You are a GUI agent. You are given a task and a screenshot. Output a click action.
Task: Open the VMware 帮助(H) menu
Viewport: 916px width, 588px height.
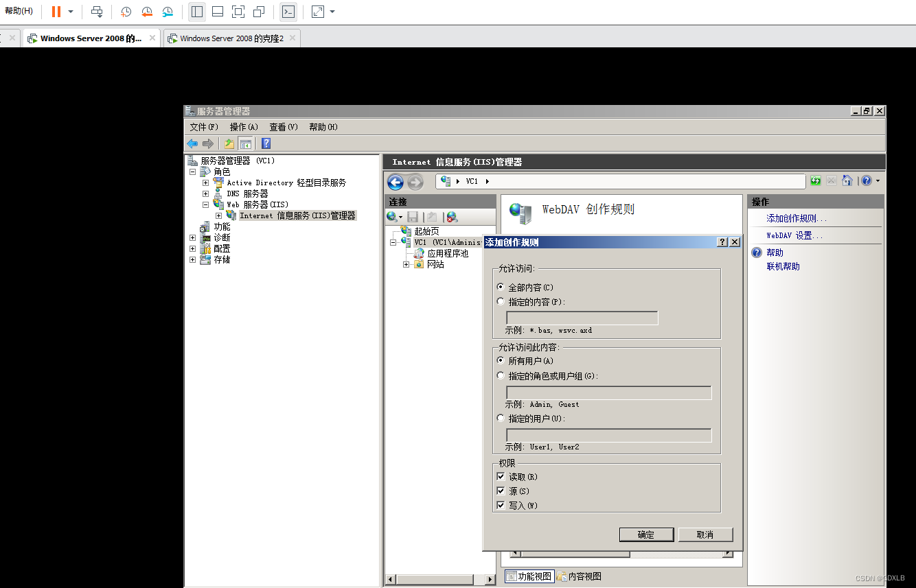(x=19, y=12)
